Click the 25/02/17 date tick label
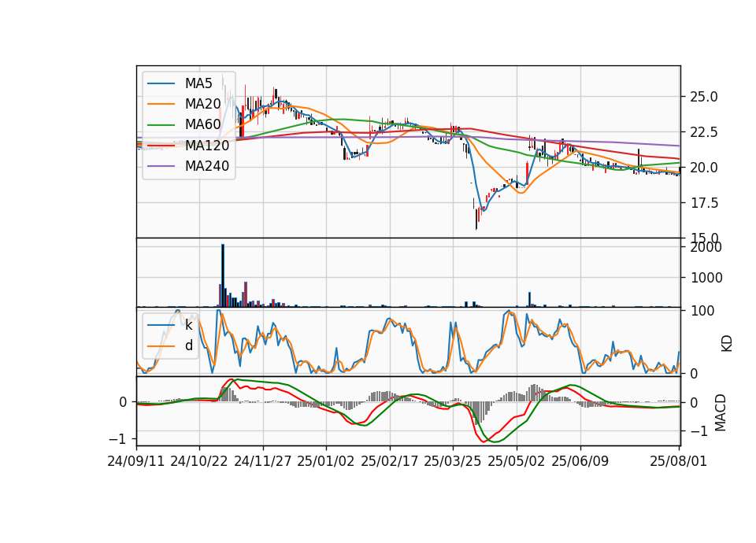Image resolution: width=756 pixels, height=543 pixels. (390, 461)
